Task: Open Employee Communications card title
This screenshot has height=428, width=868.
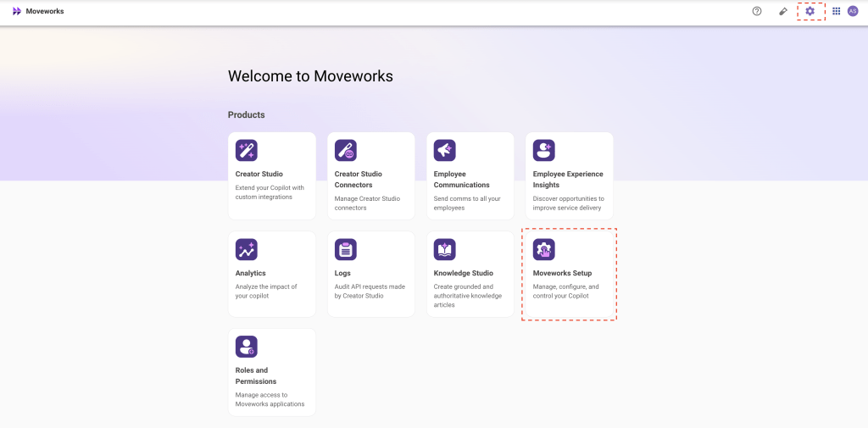Action: click(462, 180)
